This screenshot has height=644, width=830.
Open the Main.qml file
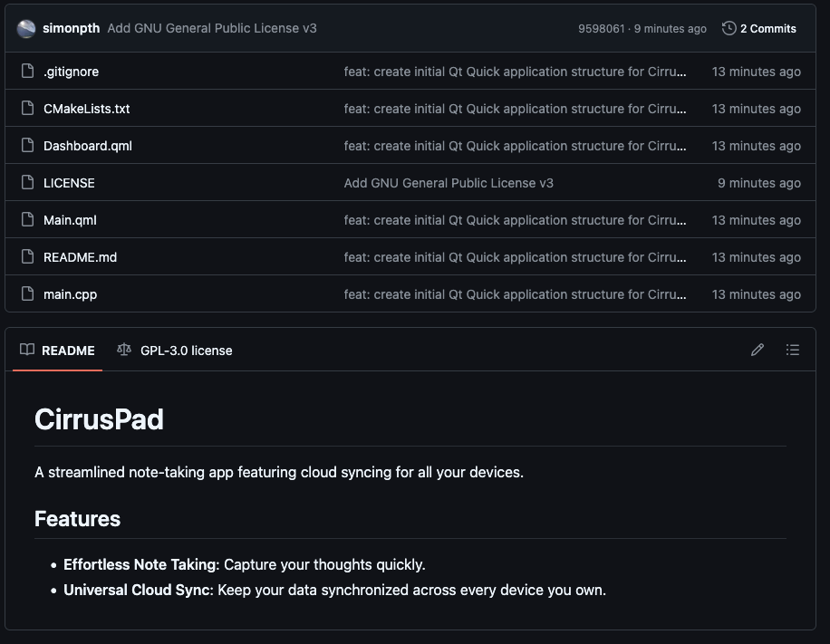point(70,220)
